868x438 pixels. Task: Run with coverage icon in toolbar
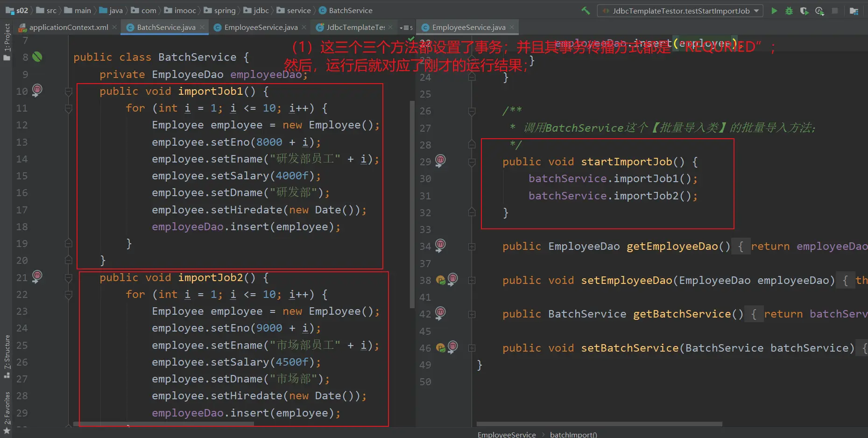[804, 11]
